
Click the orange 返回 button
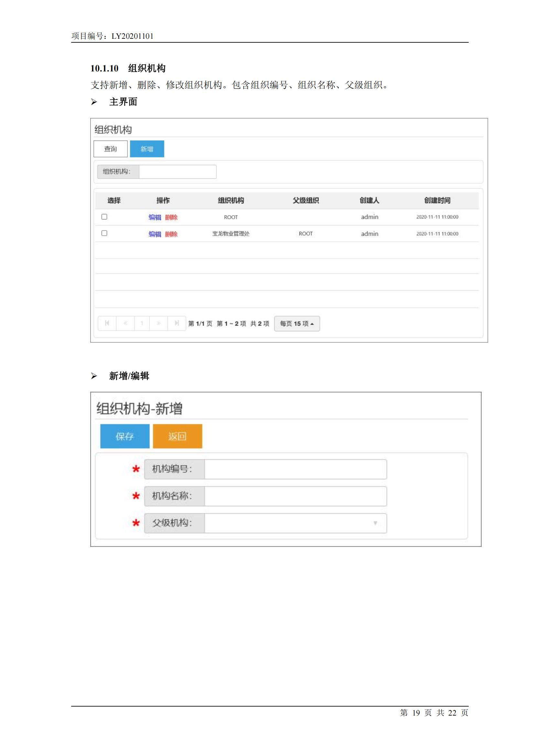coord(178,436)
